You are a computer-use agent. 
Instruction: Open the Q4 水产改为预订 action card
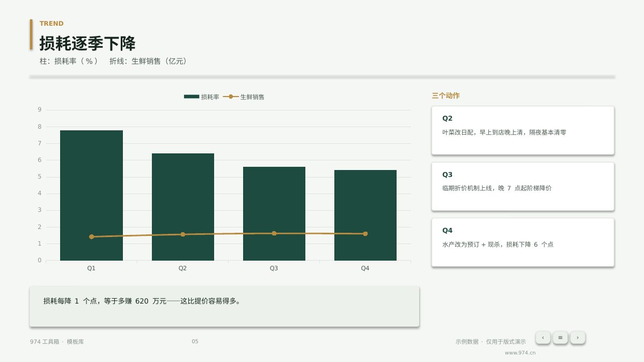(523, 242)
